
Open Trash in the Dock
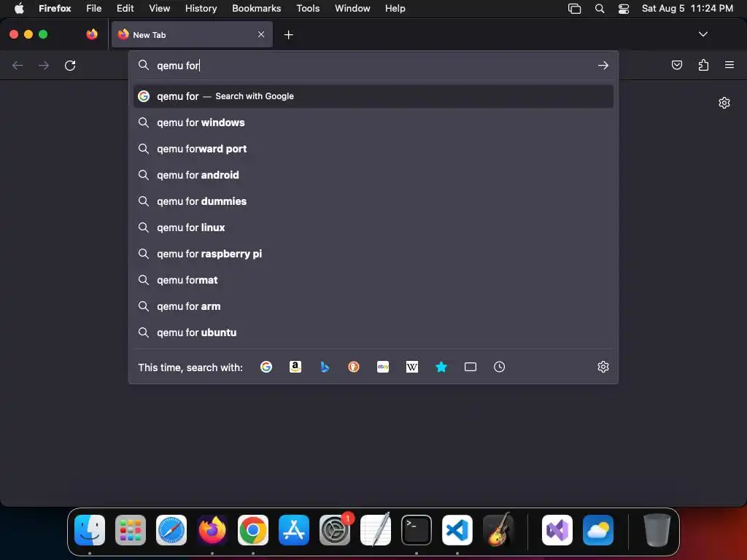tap(657, 530)
